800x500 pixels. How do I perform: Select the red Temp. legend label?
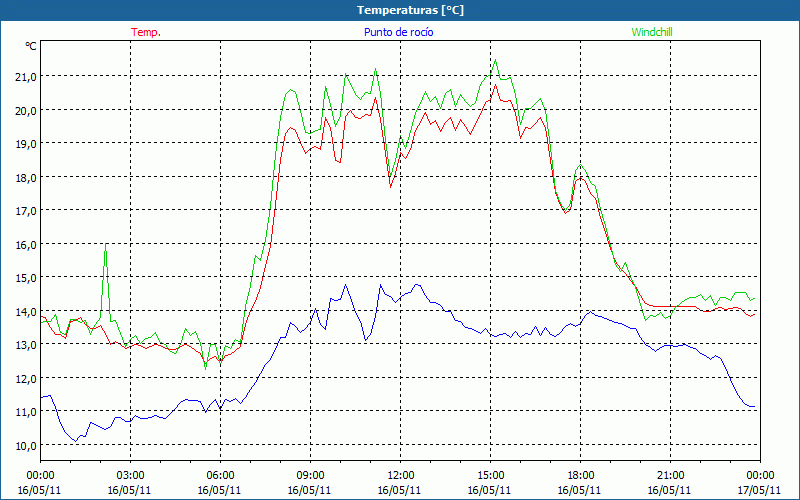(x=146, y=32)
